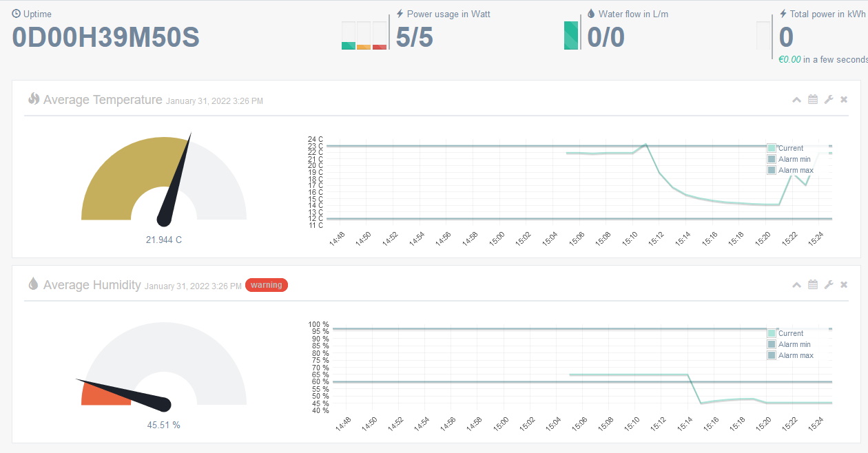This screenshot has height=453, width=868.
Task: Click the Average Humidity panel title
Action: pyautogui.click(x=92, y=285)
